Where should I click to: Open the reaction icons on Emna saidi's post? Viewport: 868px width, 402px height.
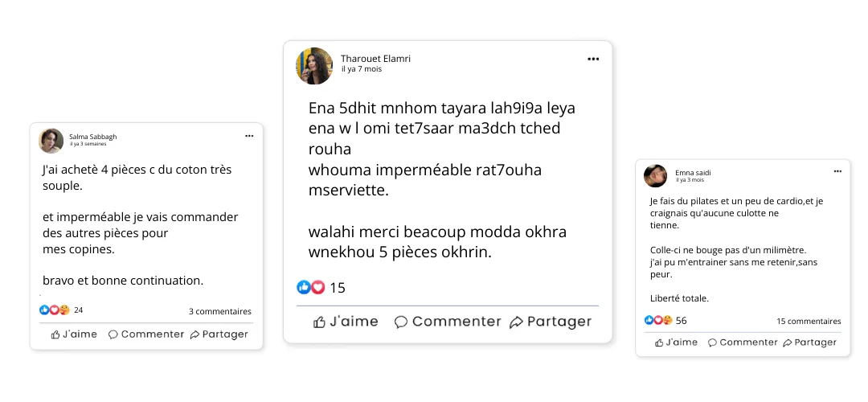(x=659, y=320)
